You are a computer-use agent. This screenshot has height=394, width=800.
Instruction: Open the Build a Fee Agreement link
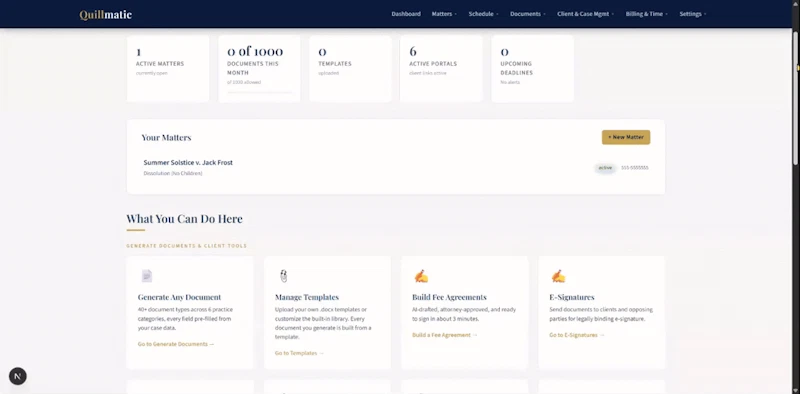tap(445, 335)
